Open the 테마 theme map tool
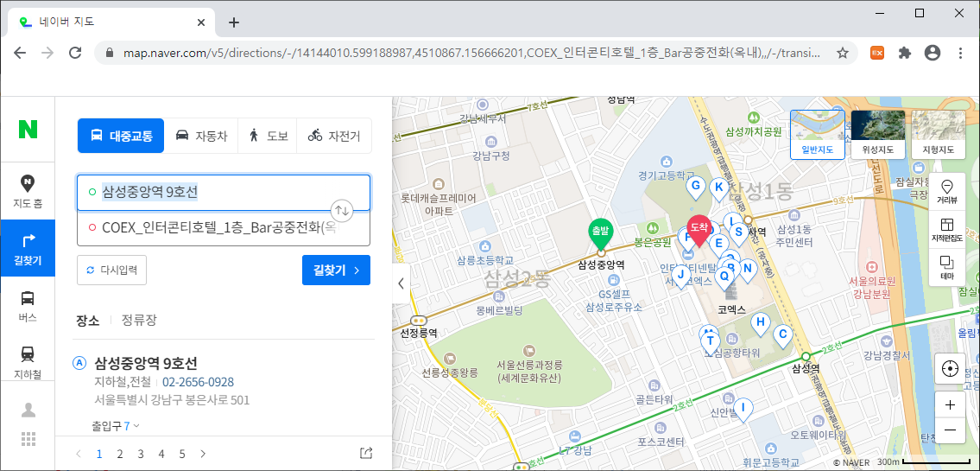980x471 pixels. [947, 267]
